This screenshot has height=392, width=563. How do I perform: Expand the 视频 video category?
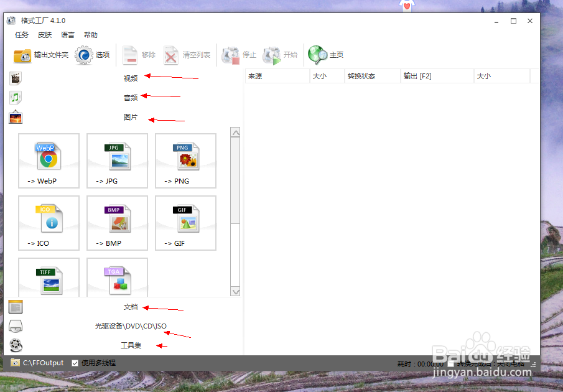tap(131, 78)
